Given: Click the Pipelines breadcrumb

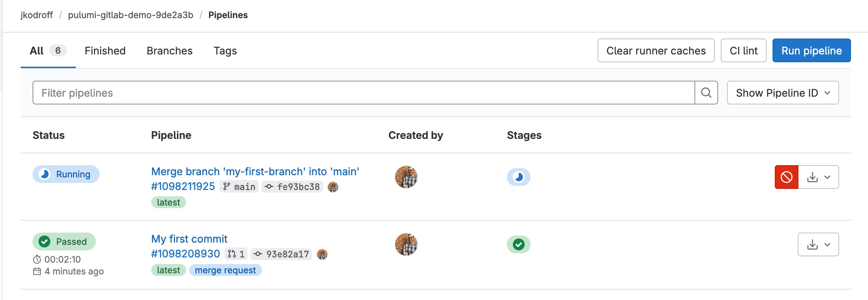Looking at the screenshot, I should pos(228,15).
